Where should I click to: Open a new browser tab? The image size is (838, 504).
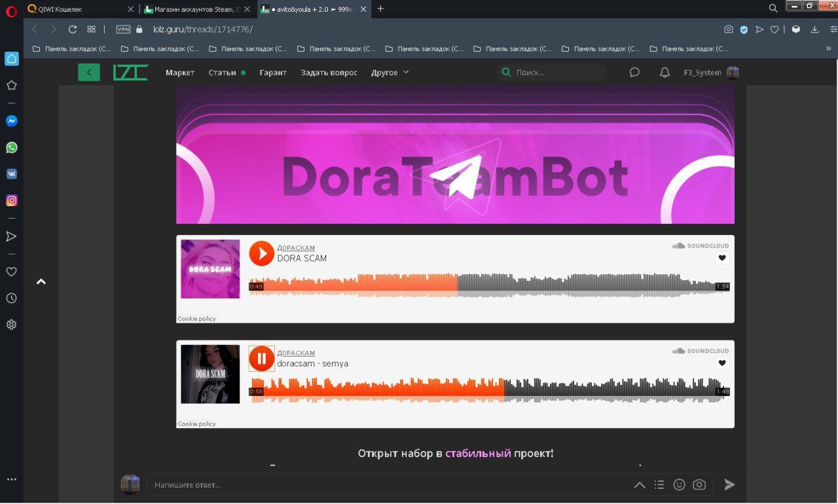381,9
